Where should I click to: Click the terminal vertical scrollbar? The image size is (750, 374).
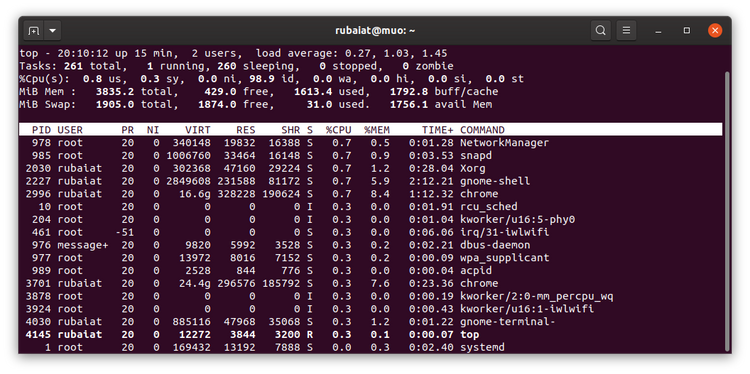pyautogui.click(x=727, y=210)
